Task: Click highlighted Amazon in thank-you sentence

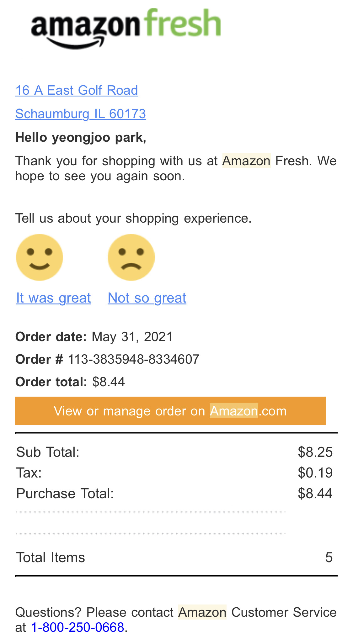Action: click(246, 161)
